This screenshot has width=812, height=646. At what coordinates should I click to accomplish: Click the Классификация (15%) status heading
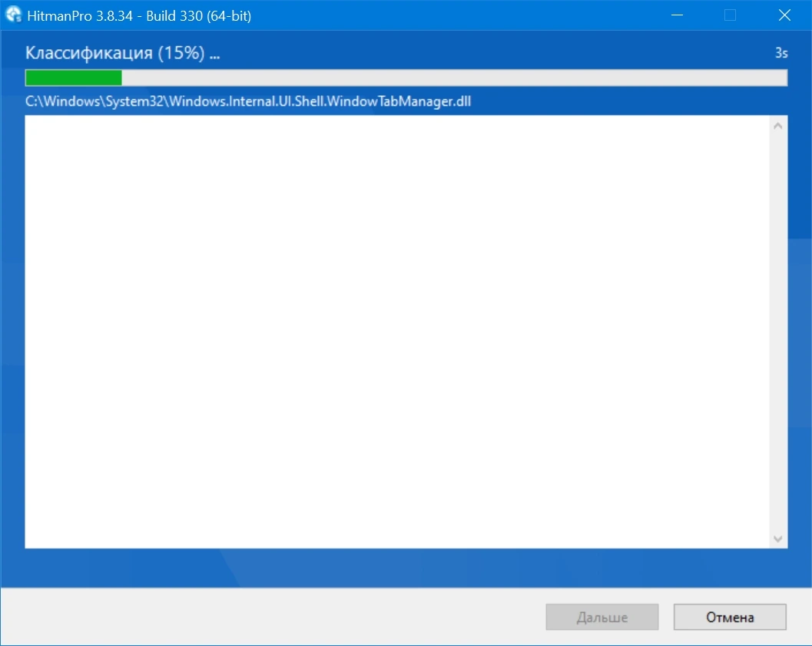(x=123, y=53)
